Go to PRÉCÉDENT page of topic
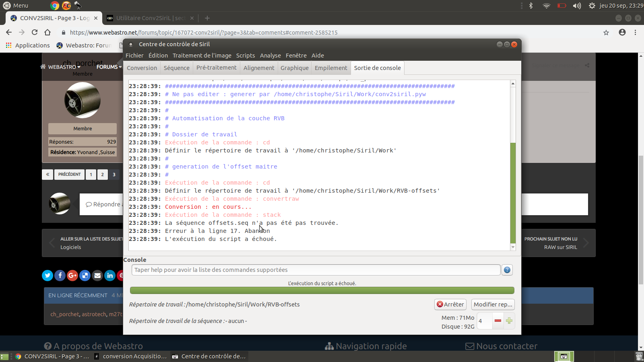Image resolution: width=644 pixels, height=362 pixels. click(x=69, y=175)
